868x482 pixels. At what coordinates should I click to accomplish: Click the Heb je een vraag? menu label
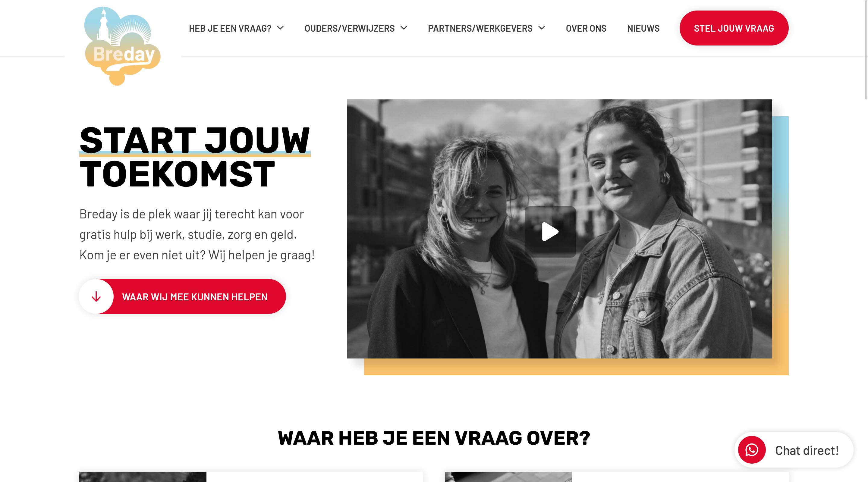[230, 28]
